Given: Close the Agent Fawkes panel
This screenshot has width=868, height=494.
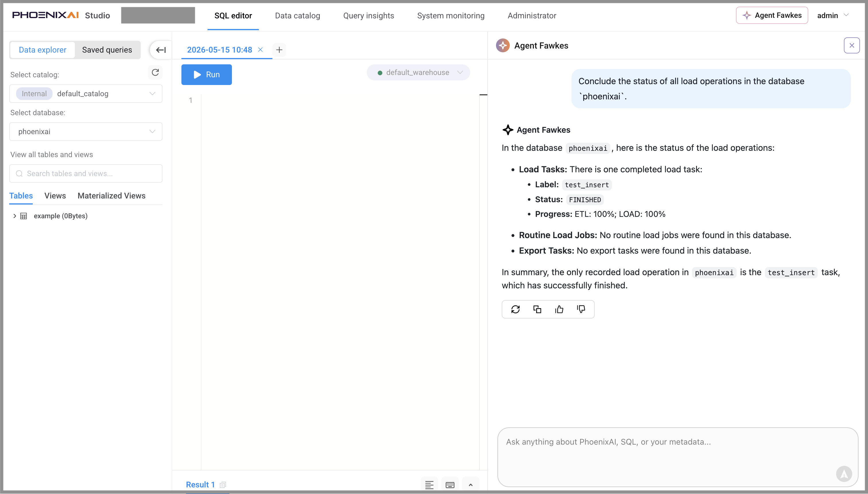Looking at the screenshot, I should click(852, 45).
